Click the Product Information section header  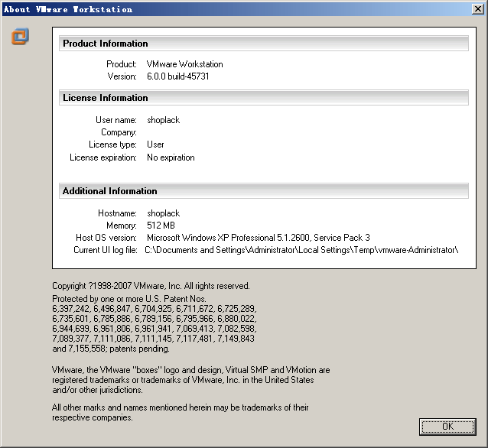pos(264,44)
